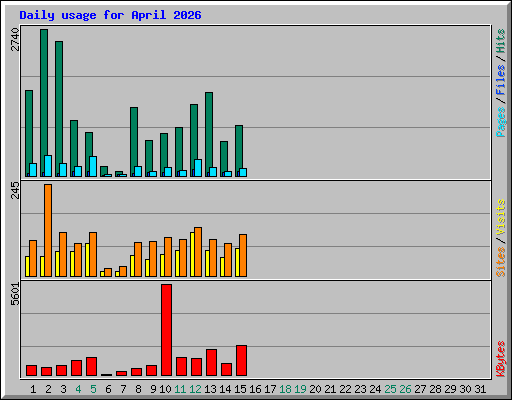Click green day label 5 on the x-axis
512x400 pixels.
93,389
